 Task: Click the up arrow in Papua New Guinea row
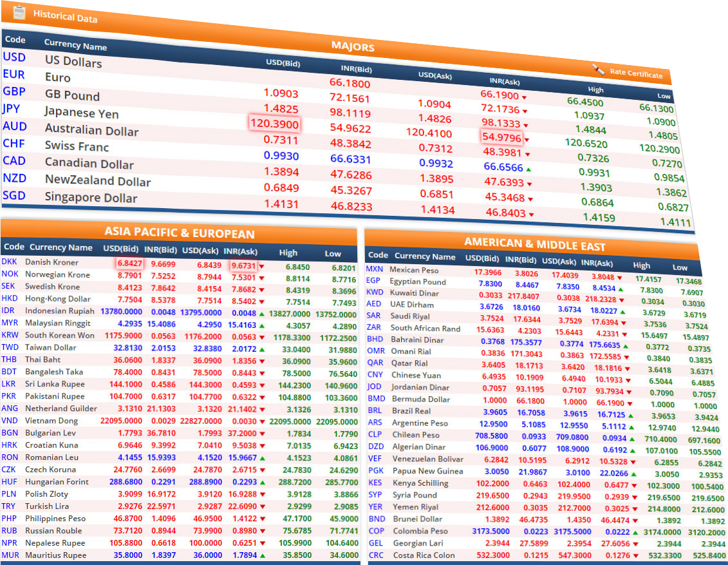pos(633,474)
